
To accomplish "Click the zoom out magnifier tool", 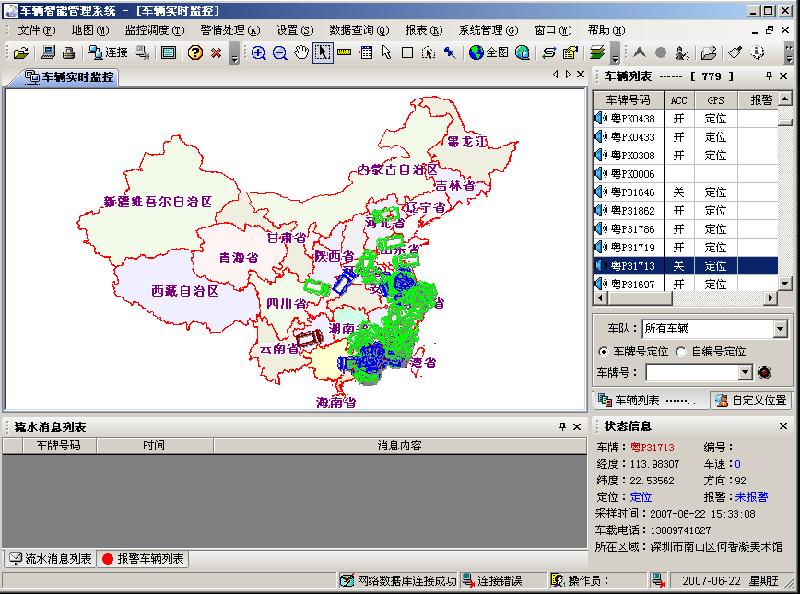I will tap(280, 53).
